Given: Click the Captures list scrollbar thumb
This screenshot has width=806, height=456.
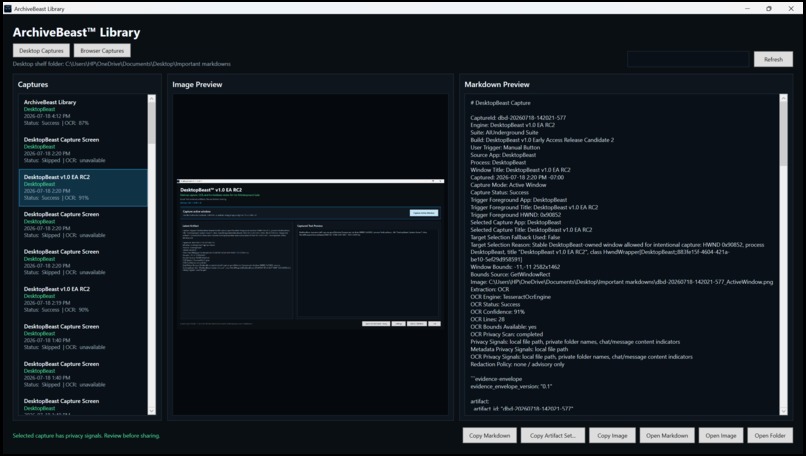Looking at the screenshot, I should (152, 122).
